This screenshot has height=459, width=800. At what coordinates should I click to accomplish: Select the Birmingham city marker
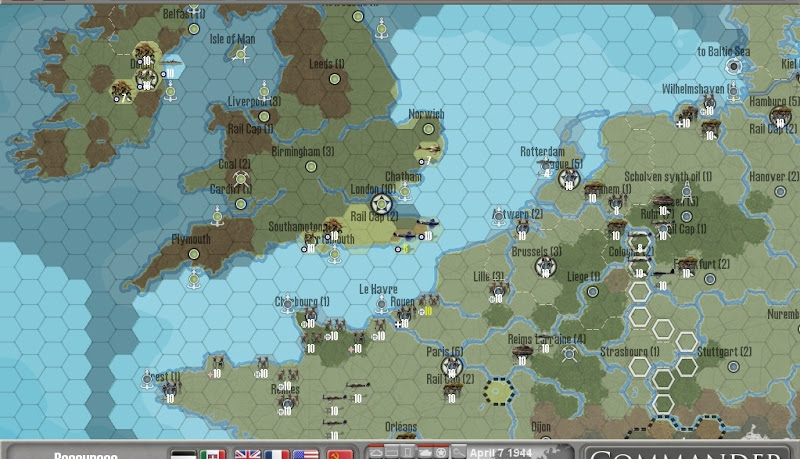coord(311,166)
